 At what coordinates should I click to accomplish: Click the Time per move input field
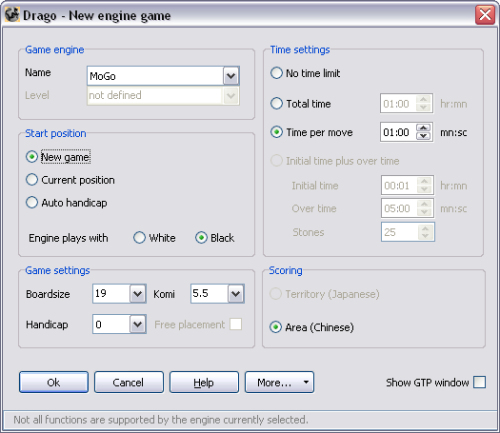tap(398, 132)
